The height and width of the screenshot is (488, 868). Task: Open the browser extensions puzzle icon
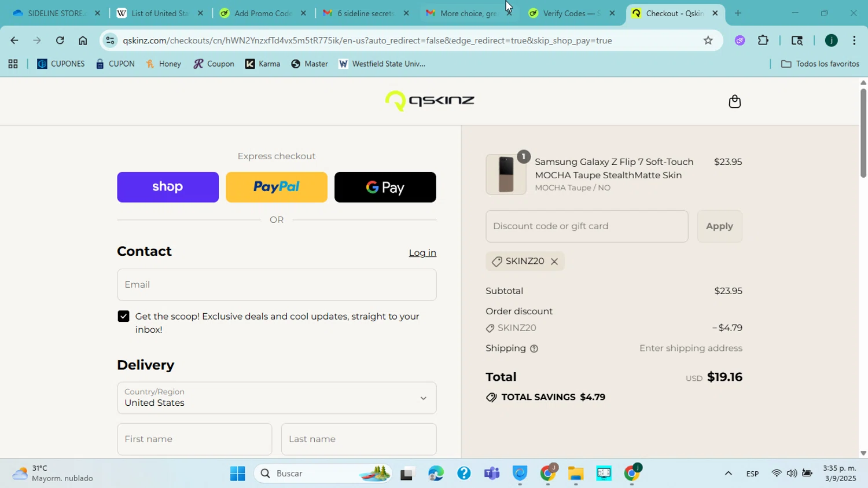pyautogui.click(x=763, y=41)
